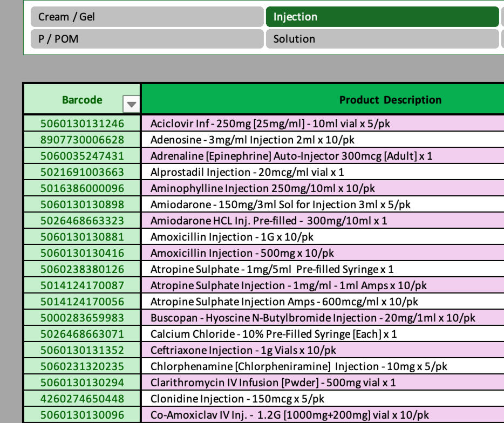
Task: Click the Adenosine 3mg/ml Injection description
Action: pyautogui.click(x=252, y=140)
